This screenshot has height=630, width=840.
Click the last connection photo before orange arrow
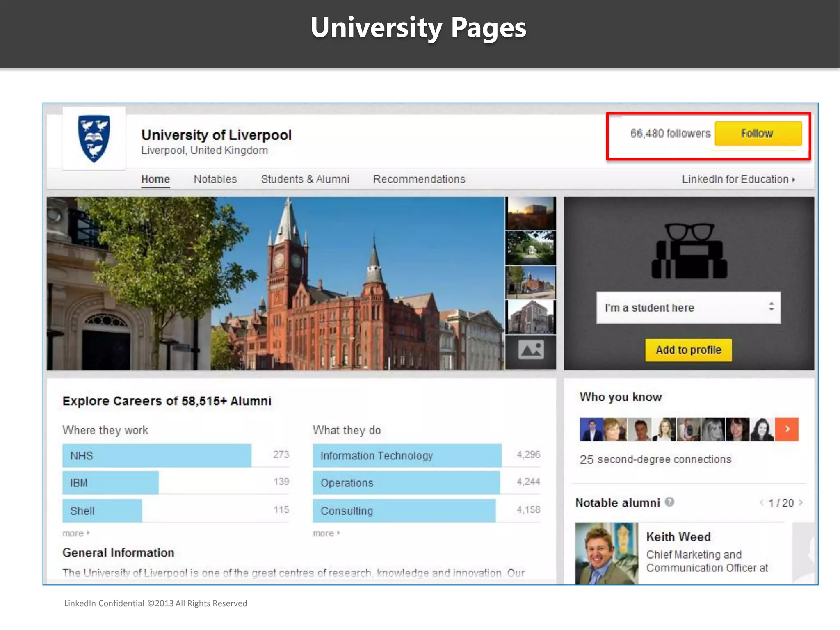762,429
